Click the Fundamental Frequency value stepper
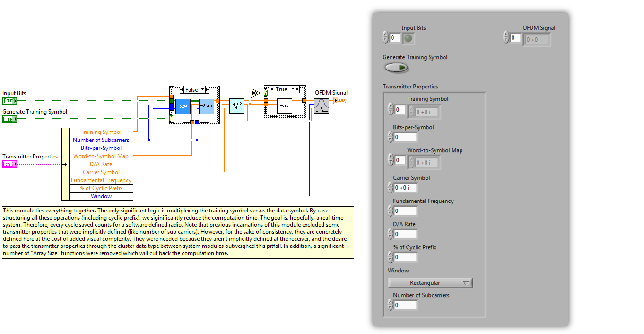The image size is (644, 334). click(391, 211)
